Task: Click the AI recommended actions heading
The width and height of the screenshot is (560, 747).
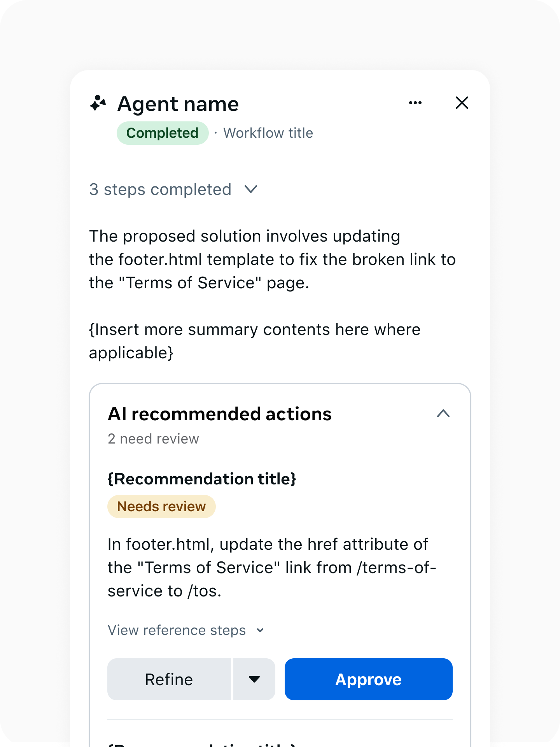Action: pyautogui.click(x=220, y=414)
